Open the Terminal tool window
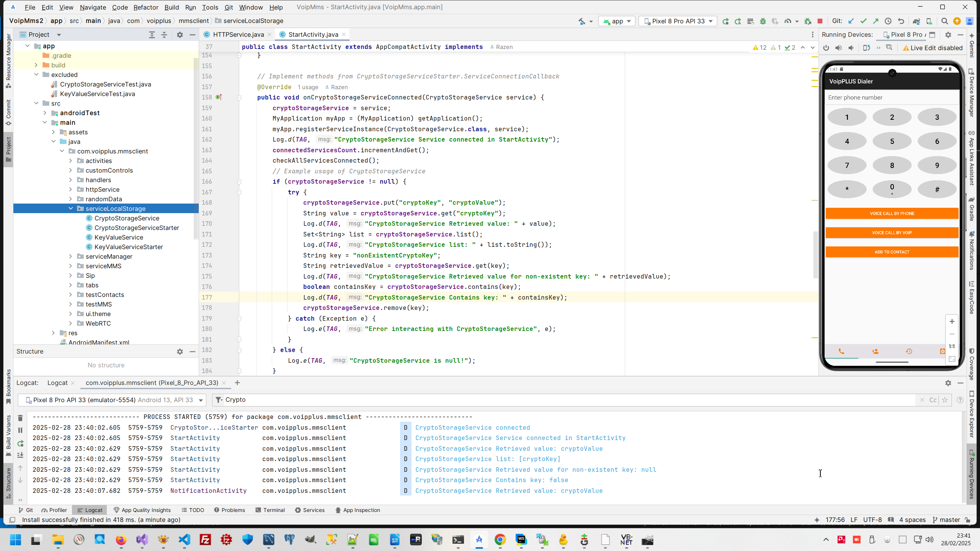Viewport: 980px width, 551px height. [x=270, y=510]
